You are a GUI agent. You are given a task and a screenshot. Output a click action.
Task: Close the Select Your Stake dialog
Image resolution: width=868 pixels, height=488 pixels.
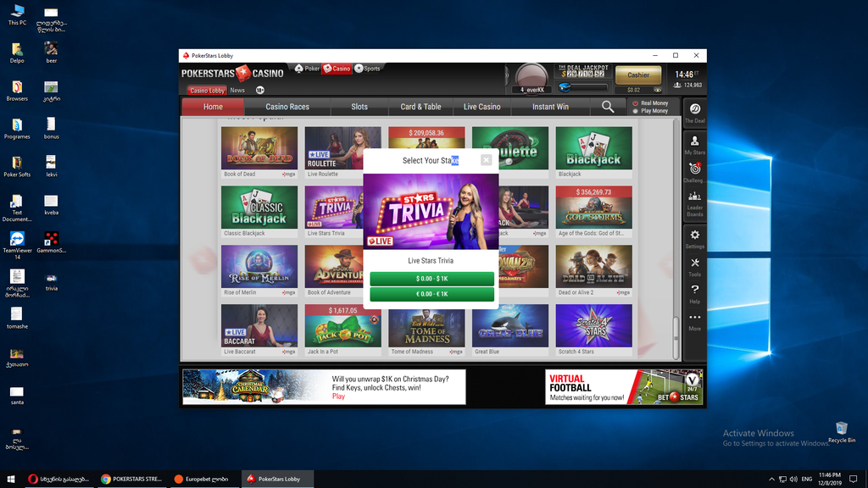click(x=486, y=160)
